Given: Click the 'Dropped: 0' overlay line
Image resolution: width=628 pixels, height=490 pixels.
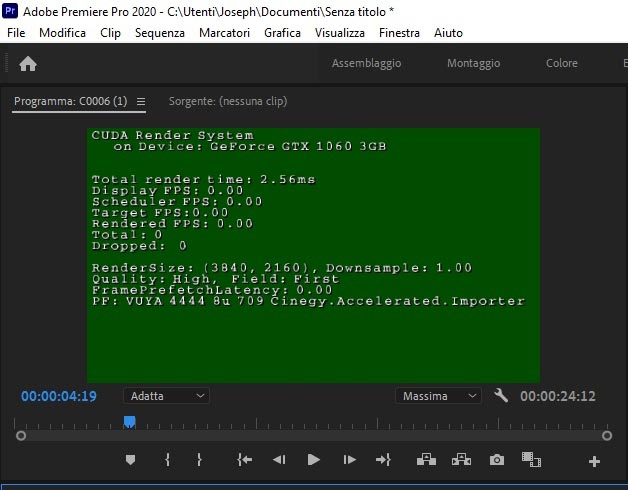Looking at the screenshot, I should tap(139, 246).
